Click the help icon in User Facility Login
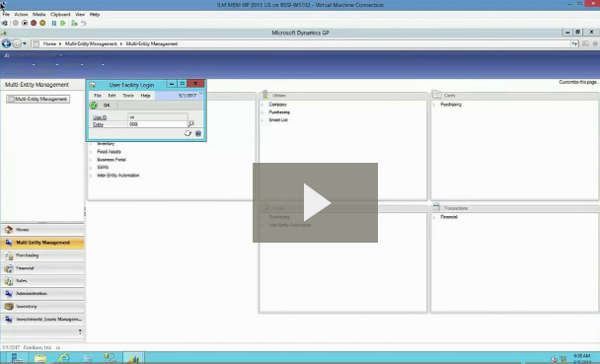 coord(198,133)
